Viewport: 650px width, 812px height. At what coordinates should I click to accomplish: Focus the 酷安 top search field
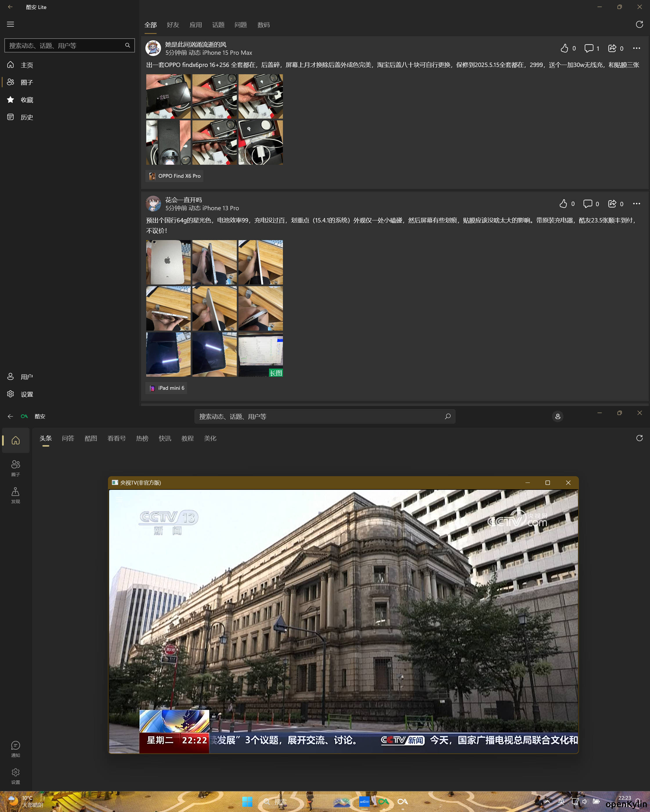pyautogui.click(x=320, y=416)
